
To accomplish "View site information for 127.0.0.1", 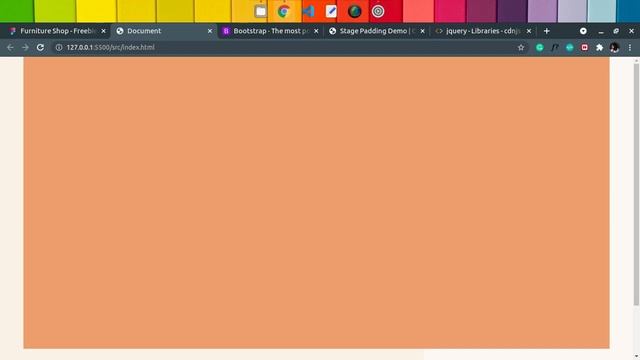I will (59, 47).
